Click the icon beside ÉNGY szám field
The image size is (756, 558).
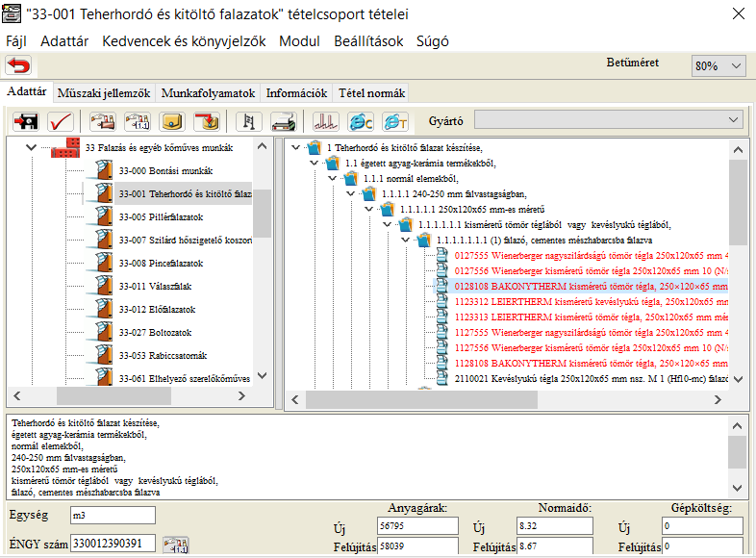click(175, 545)
